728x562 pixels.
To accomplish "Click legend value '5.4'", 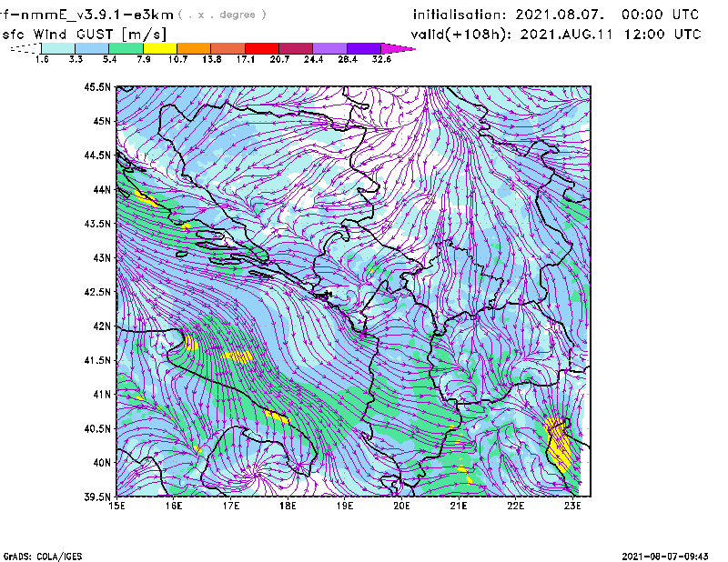I will point(109,59).
